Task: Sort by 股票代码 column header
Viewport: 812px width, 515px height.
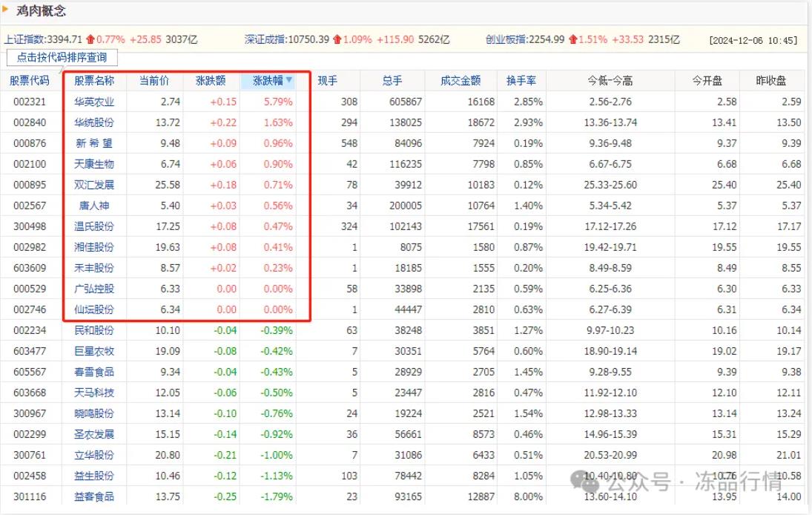Action: [x=30, y=81]
